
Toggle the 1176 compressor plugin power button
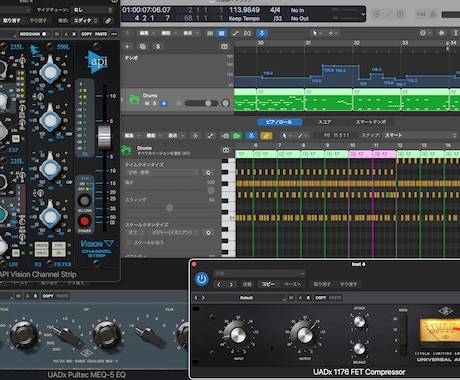point(202,279)
